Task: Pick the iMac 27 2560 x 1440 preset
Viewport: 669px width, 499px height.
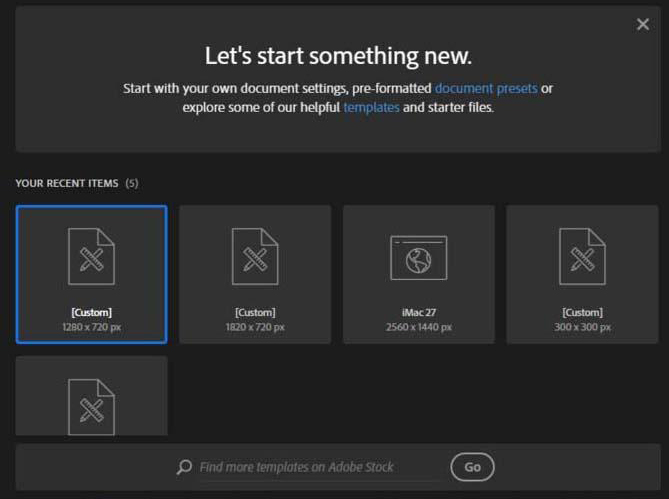Action: pos(419,274)
